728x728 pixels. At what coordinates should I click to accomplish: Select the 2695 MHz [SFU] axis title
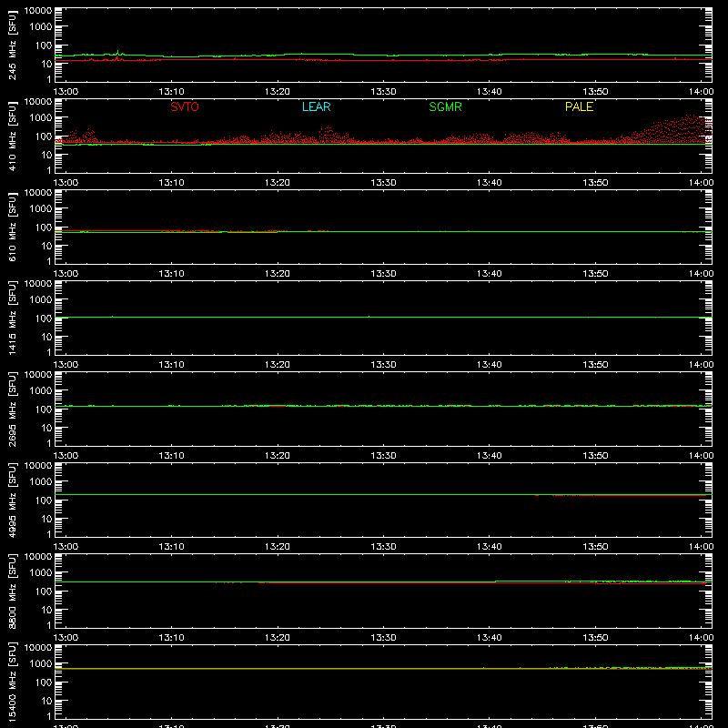(x=12, y=409)
